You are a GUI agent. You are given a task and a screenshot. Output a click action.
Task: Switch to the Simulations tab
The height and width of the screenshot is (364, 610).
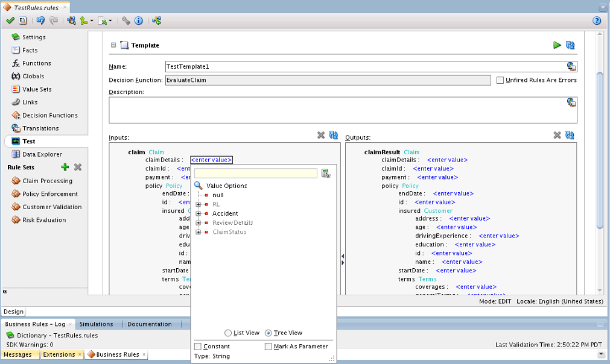tap(97, 324)
